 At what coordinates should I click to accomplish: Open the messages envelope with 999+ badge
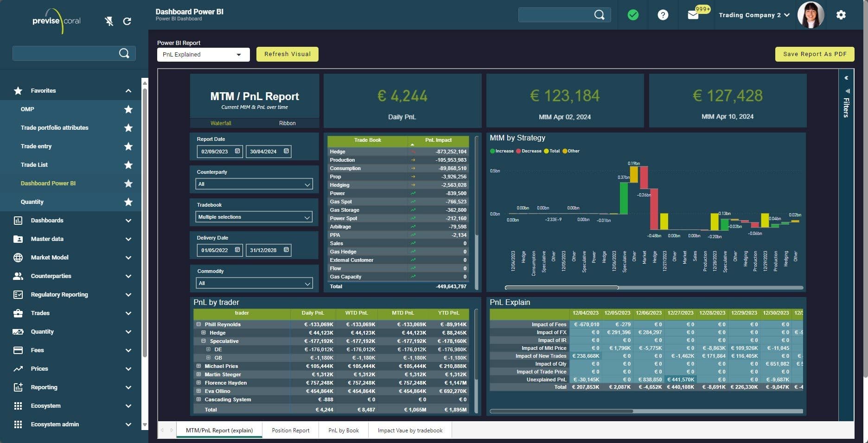tap(693, 15)
